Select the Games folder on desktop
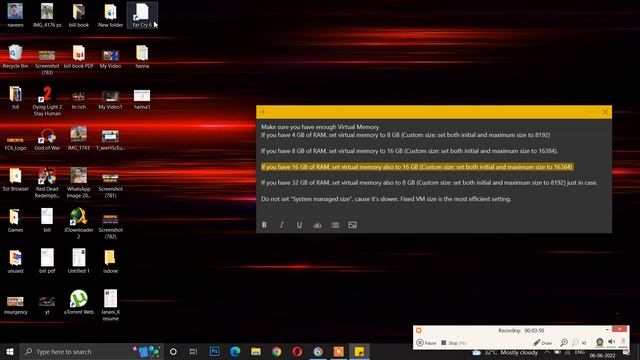 tap(15, 220)
